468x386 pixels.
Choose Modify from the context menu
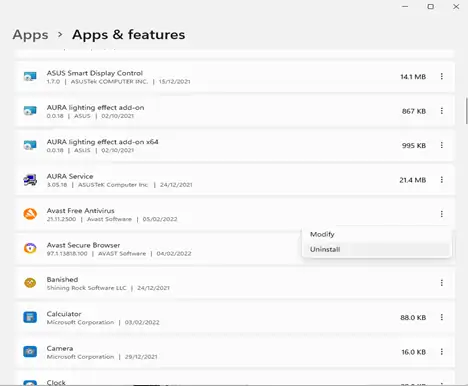376,234
